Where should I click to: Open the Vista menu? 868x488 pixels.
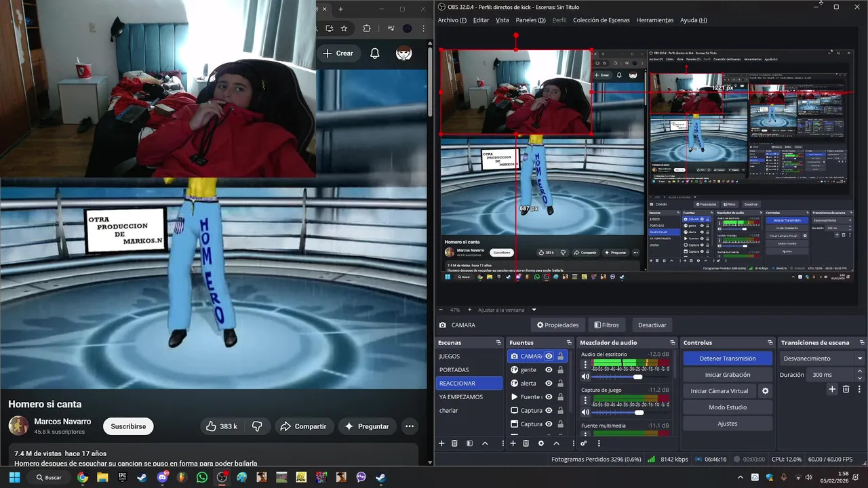click(x=502, y=20)
